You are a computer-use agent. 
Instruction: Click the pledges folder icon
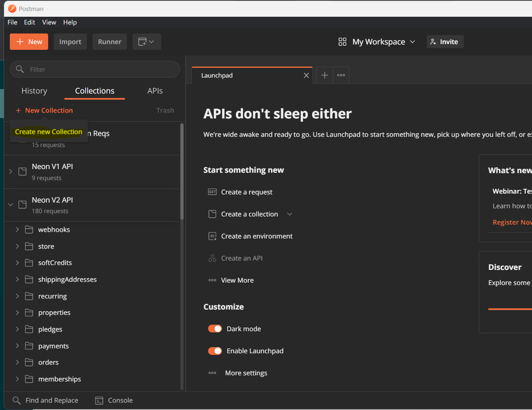click(29, 329)
